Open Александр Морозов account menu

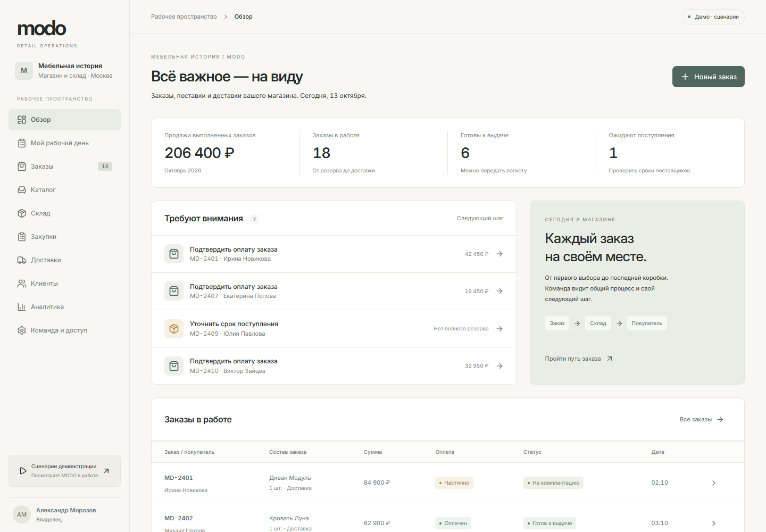pyautogui.click(x=64, y=514)
